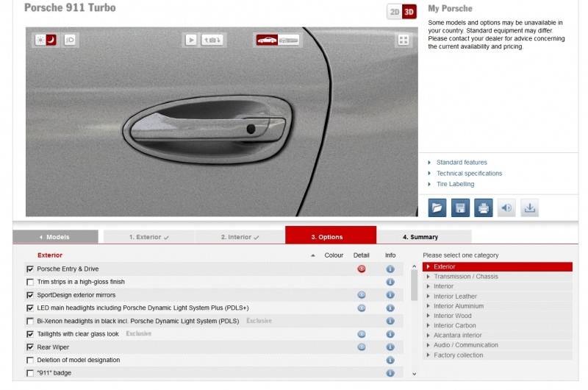The width and height of the screenshot is (588, 390).
Task: Open the 1. Exterior tab
Action: (149, 237)
